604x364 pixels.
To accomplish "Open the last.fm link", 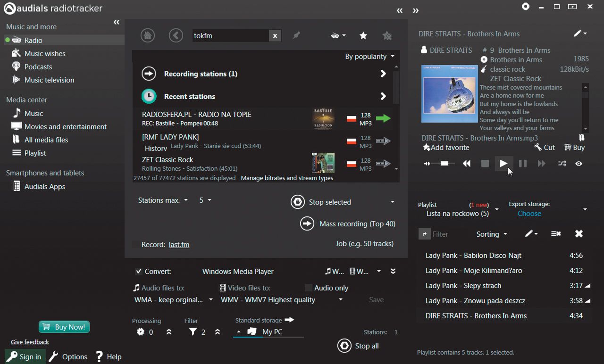I will (179, 245).
